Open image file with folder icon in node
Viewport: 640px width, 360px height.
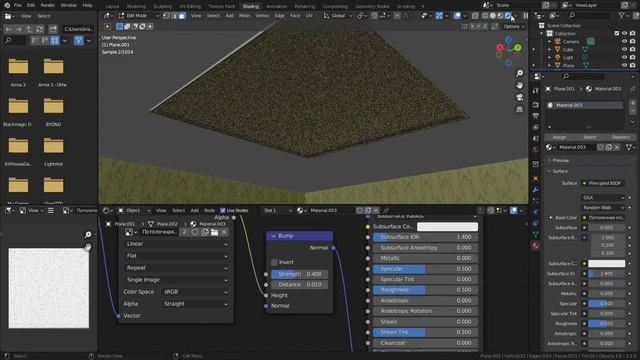tap(214, 232)
